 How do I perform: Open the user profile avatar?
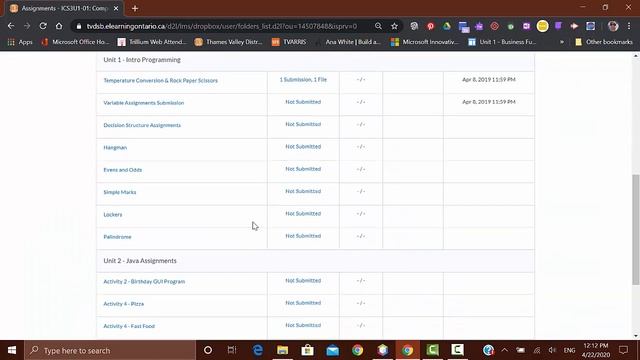tap(613, 26)
